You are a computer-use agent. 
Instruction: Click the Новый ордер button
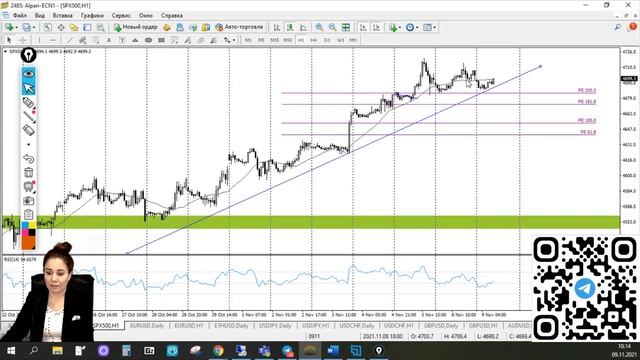click(136, 27)
